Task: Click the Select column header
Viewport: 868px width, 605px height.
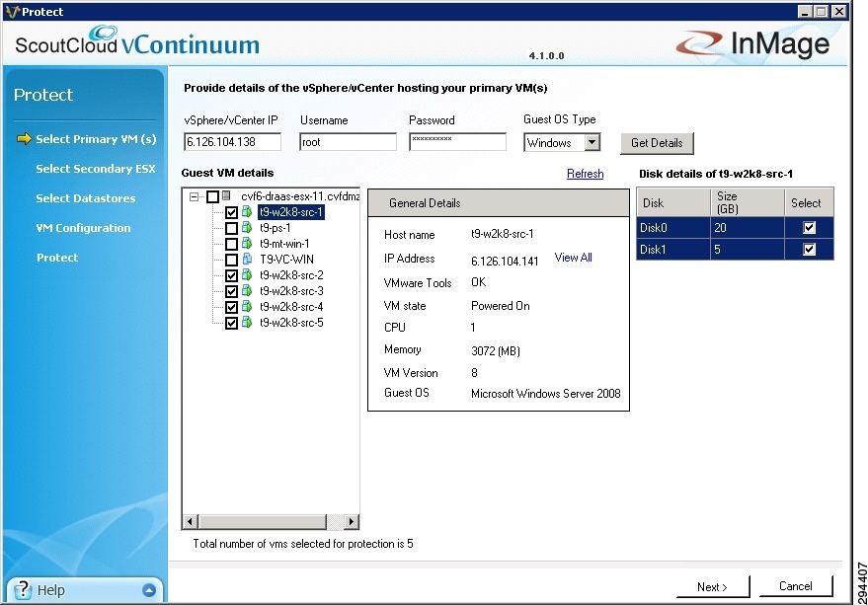Action: pyautogui.click(x=809, y=202)
